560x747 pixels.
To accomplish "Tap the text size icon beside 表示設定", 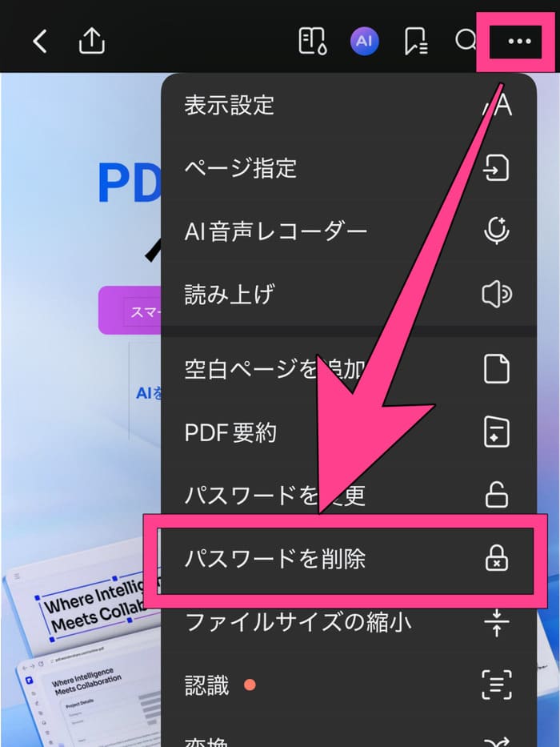I will click(497, 105).
